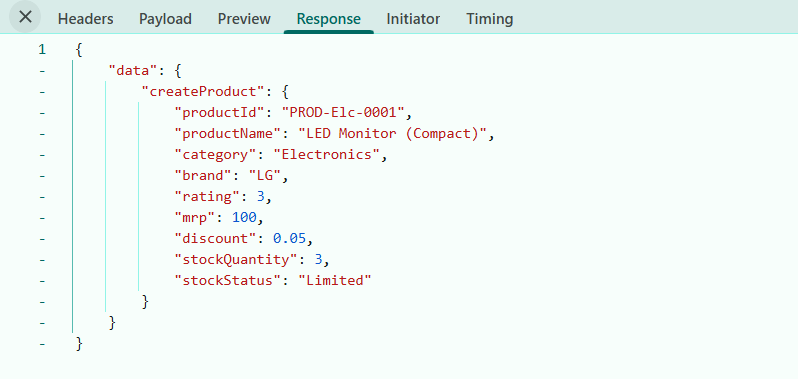The image size is (798, 379).
Task: Select the value "LED Monitor (Compact)"
Action: [x=393, y=134]
